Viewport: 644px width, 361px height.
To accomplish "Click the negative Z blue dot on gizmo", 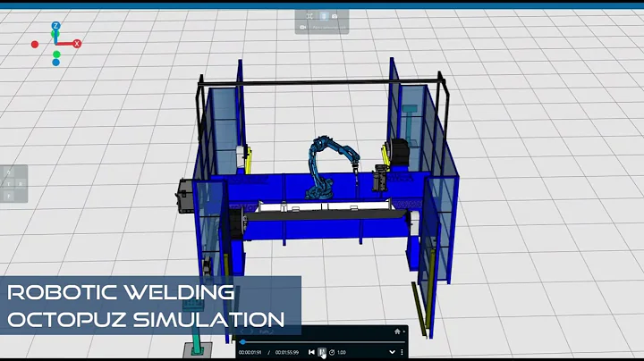I will [55, 63].
